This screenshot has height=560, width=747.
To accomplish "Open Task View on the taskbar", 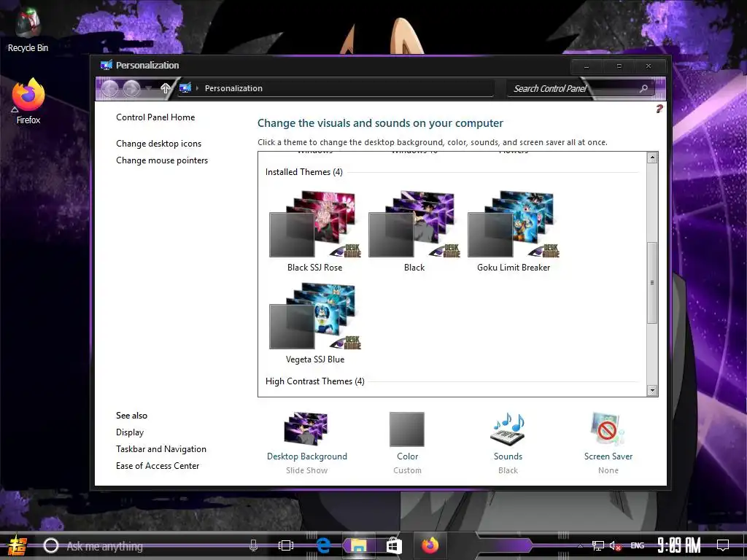I will tap(286, 545).
